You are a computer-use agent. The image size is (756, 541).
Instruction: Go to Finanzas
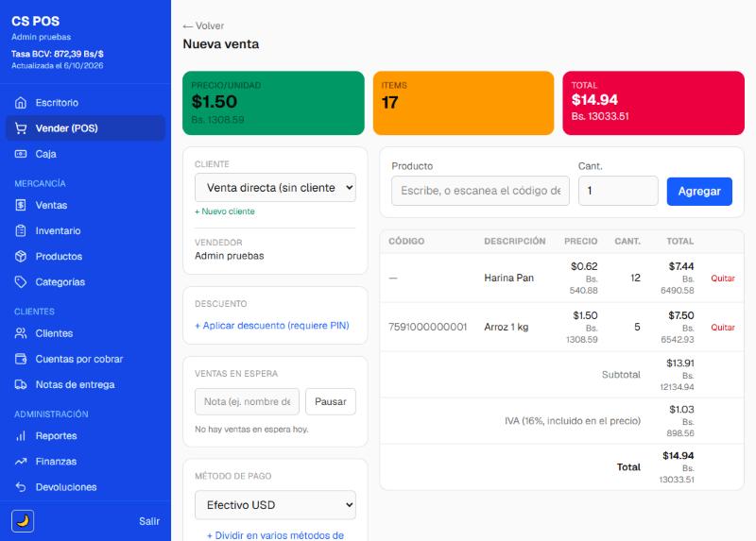85,462
